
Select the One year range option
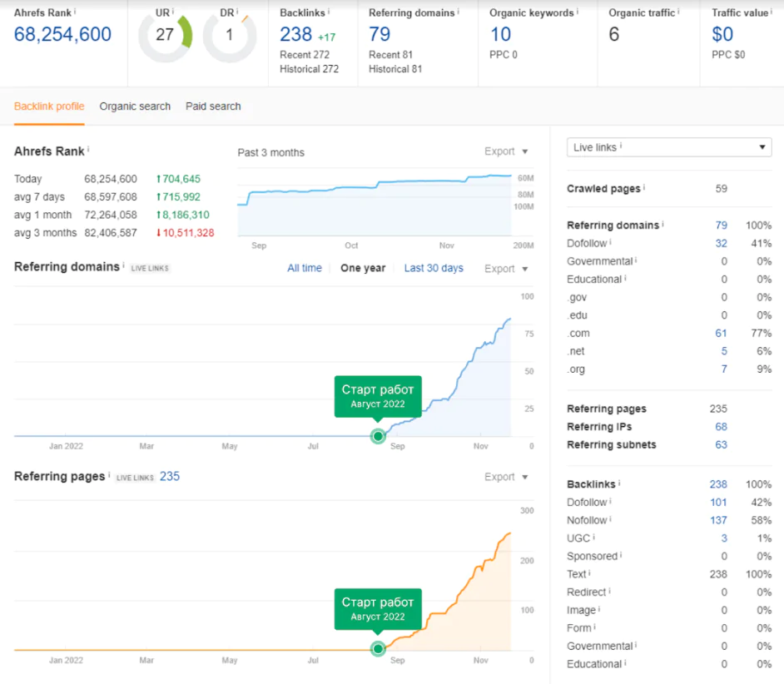click(363, 268)
